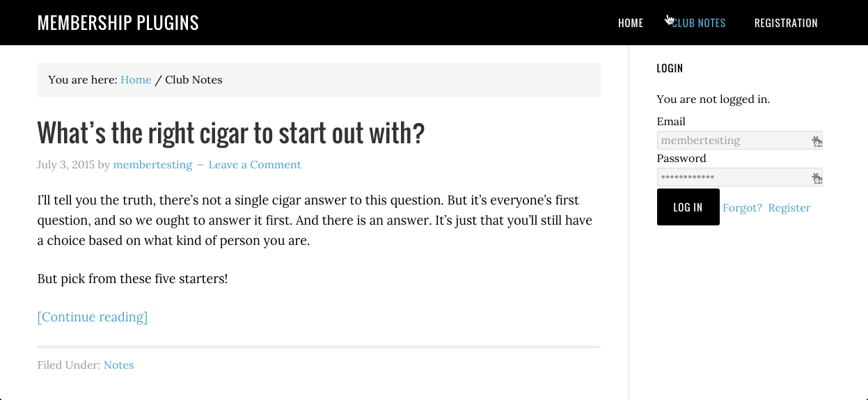Image resolution: width=868 pixels, height=400 pixels.
Task: Click the Leave a Comment link
Action: point(255,165)
